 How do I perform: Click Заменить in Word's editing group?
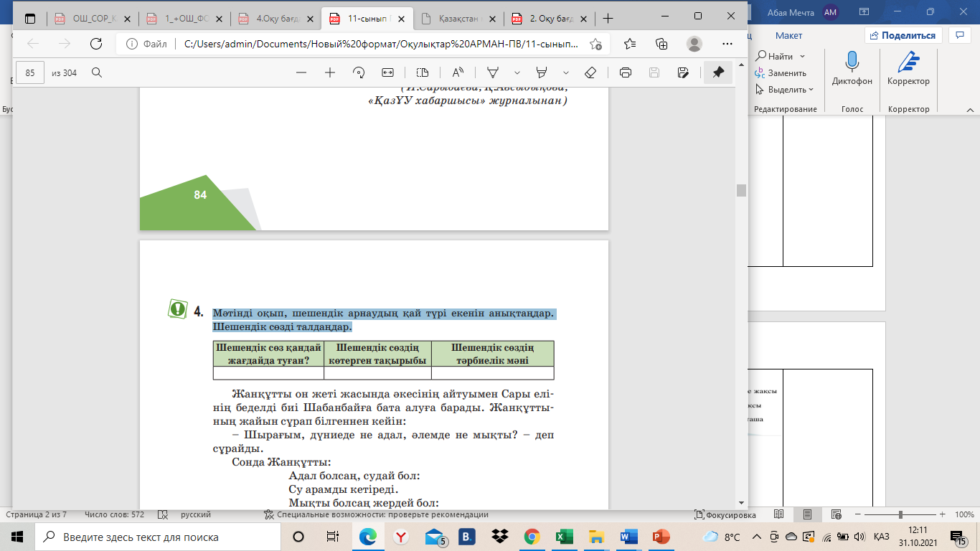(781, 73)
